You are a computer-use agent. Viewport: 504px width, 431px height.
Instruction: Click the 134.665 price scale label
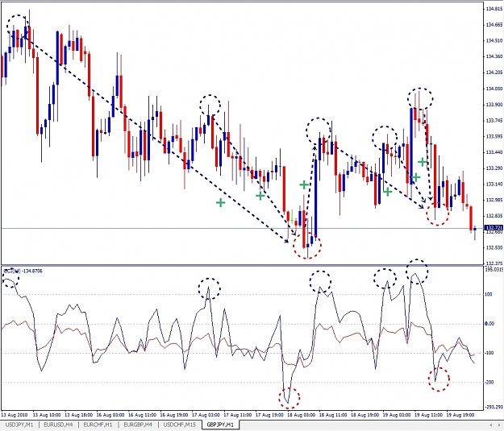click(x=494, y=24)
